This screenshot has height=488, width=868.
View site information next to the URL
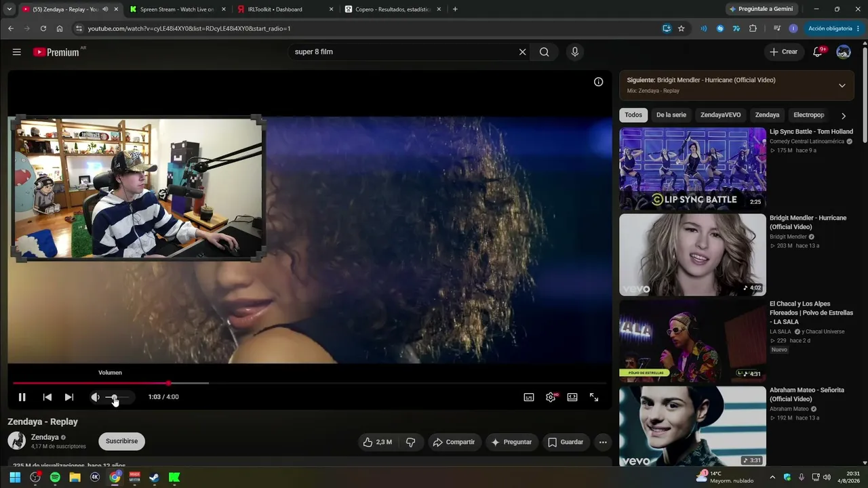pos(79,28)
